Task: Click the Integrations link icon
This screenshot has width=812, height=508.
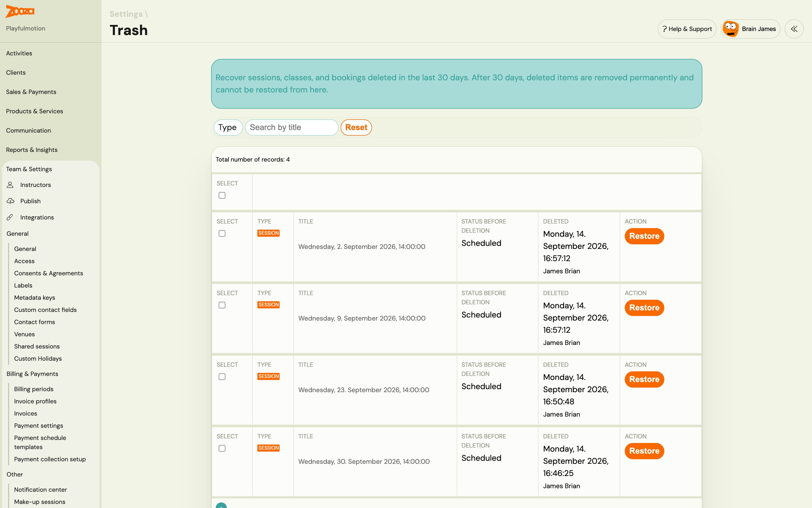Action: (10, 217)
